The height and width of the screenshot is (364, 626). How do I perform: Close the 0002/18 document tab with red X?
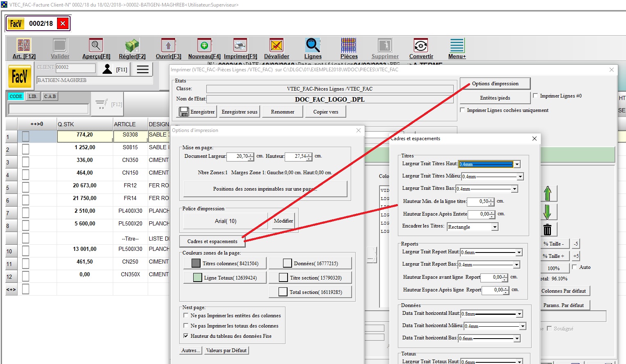click(63, 23)
